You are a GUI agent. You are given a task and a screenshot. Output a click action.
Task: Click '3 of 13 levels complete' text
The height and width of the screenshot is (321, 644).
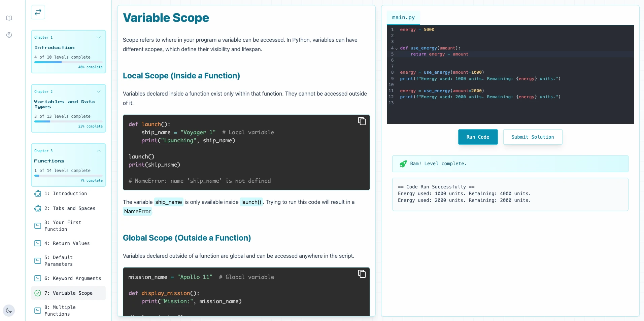62,116
